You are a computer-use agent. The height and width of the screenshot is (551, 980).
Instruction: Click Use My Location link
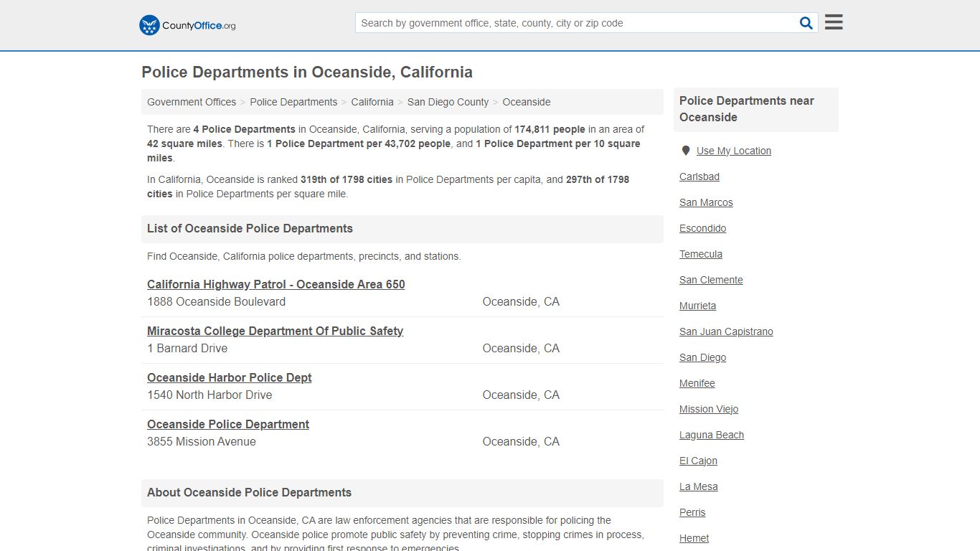[734, 151]
